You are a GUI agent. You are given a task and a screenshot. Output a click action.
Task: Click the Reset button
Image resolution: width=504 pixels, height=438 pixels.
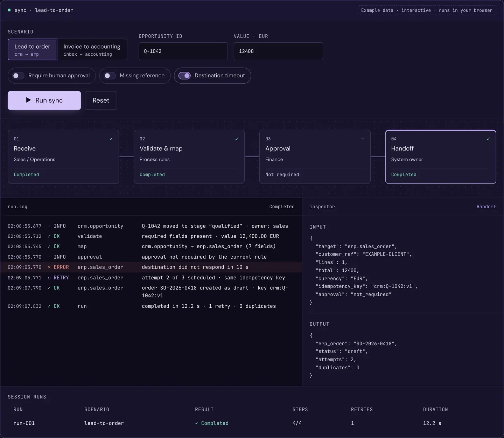(101, 100)
